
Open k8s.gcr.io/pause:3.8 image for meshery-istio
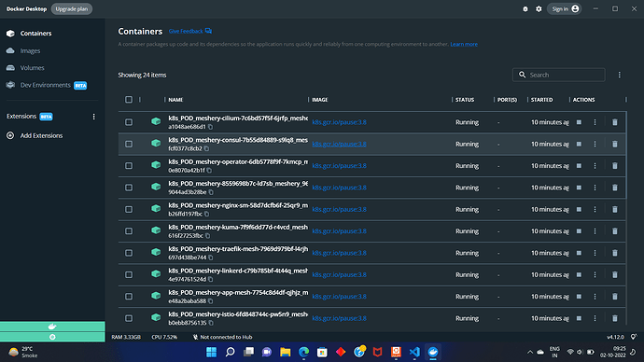coord(339,318)
